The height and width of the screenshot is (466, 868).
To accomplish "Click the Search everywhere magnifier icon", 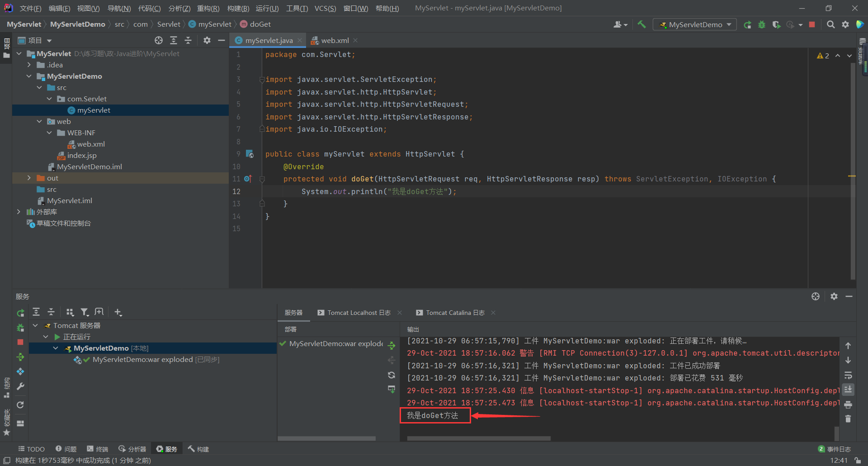I will click(x=831, y=24).
